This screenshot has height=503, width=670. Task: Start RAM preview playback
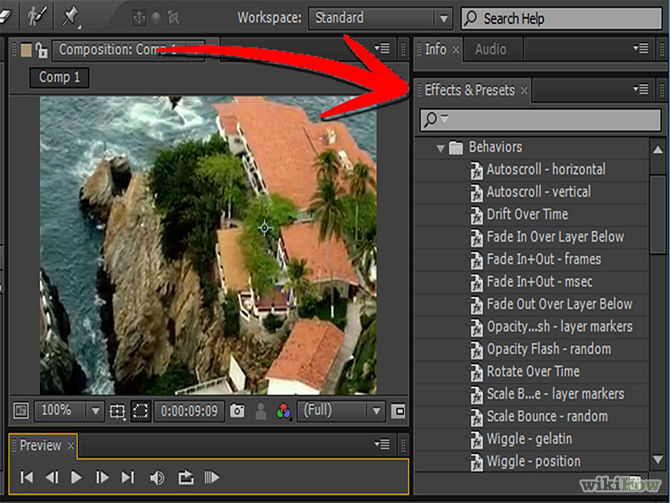click(212, 477)
